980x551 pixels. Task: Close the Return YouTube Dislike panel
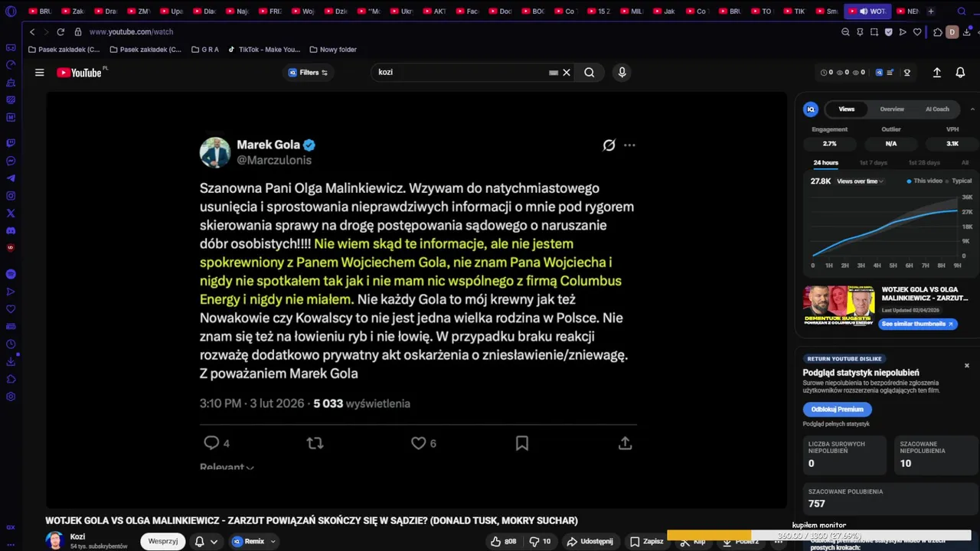coord(966,366)
